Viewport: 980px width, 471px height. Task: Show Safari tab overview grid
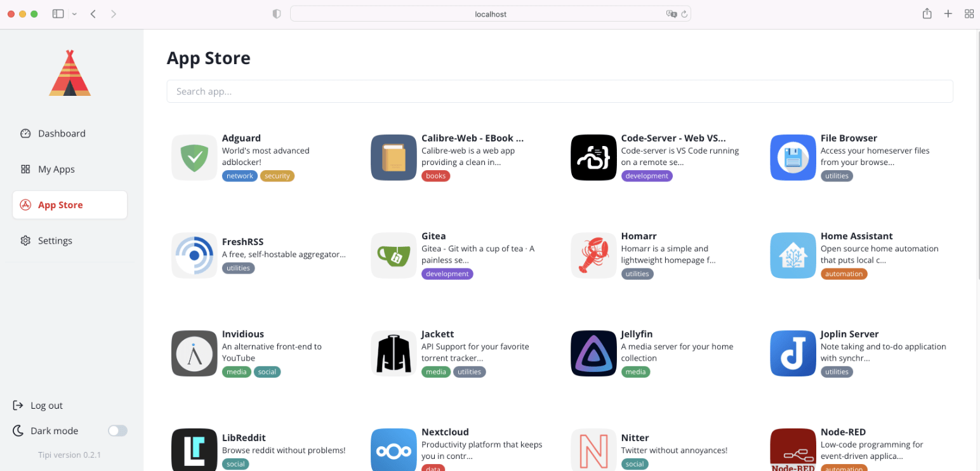tap(969, 13)
